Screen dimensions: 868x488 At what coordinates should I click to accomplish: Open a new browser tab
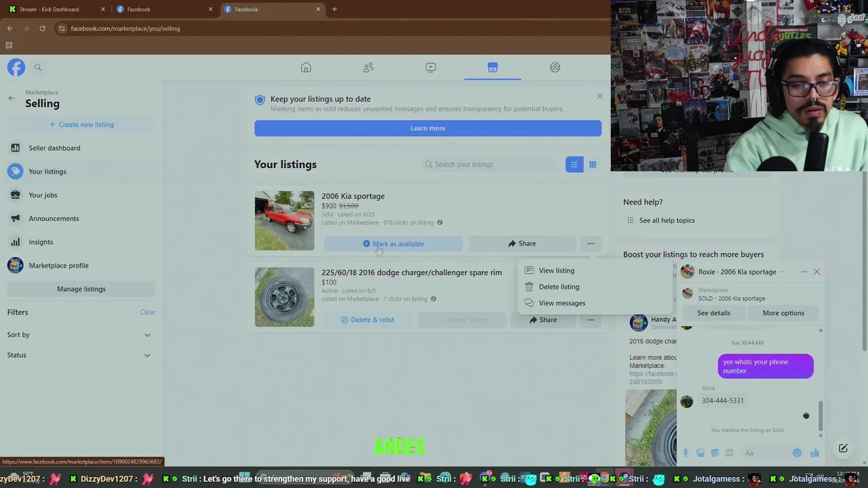pyautogui.click(x=334, y=9)
